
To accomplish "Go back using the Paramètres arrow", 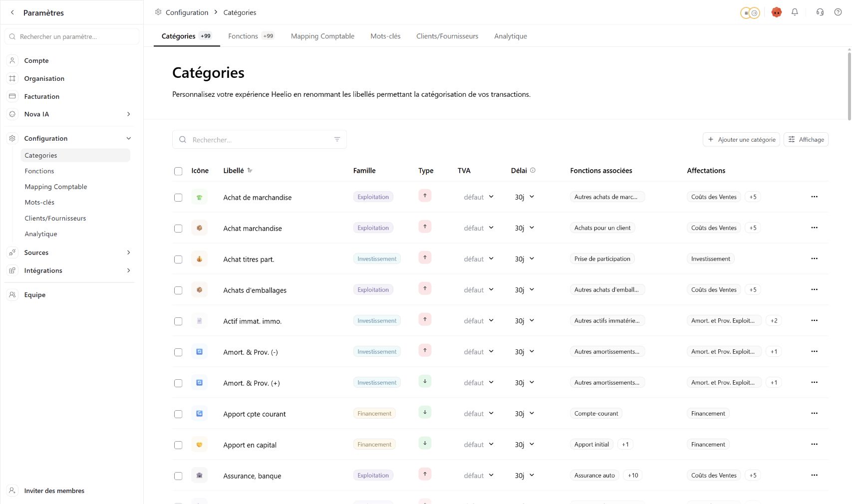I will coord(12,12).
